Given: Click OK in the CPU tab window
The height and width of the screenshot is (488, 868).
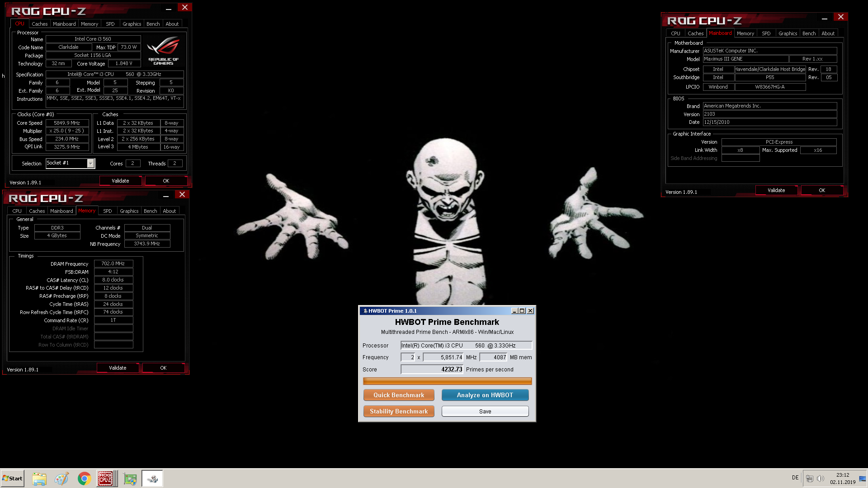Looking at the screenshot, I should coord(166,181).
